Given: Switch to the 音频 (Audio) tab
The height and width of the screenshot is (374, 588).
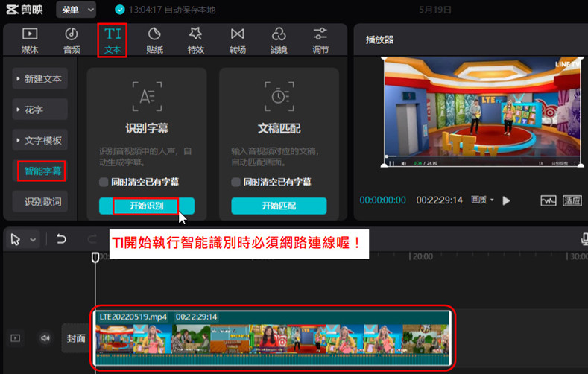Looking at the screenshot, I should tap(72, 40).
